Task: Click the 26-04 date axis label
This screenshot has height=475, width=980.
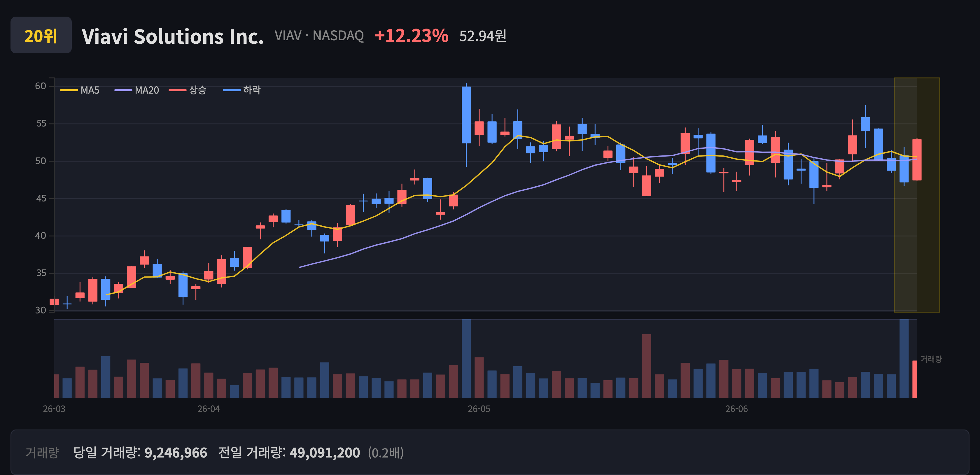Action: 209,409
